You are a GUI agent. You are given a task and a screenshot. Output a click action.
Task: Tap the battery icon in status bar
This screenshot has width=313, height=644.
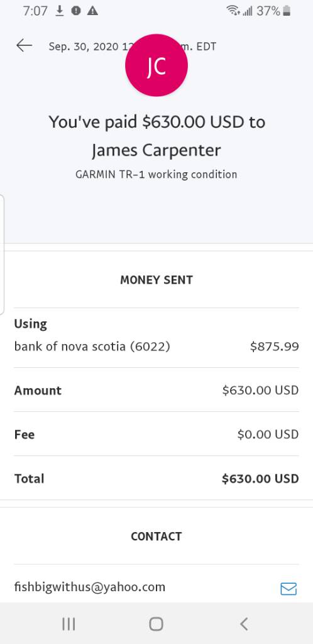[x=287, y=11]
